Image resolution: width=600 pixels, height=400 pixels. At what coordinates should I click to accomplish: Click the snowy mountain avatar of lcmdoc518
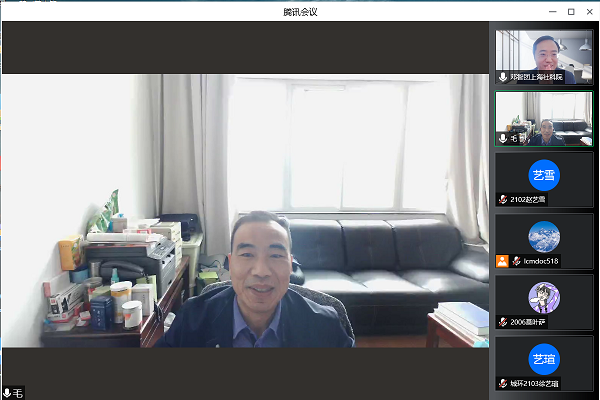click(544, 236)
